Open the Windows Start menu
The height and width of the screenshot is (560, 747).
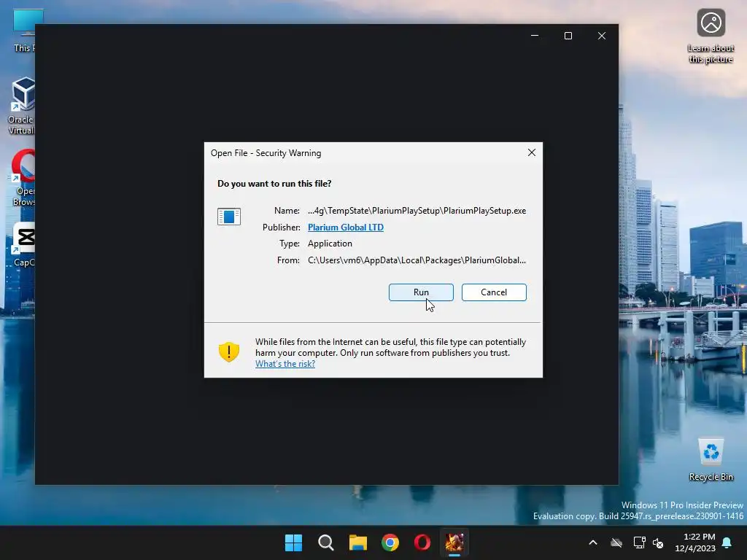(293, 542)
